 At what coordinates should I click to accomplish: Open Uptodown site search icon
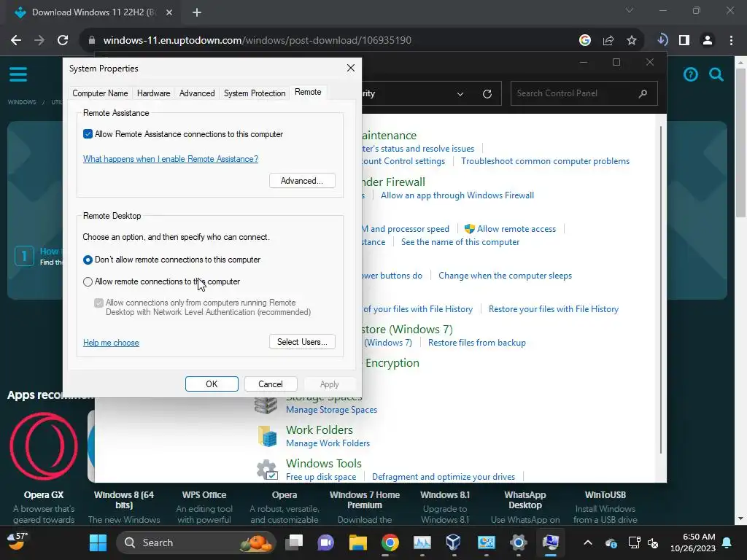click(716, 74)
